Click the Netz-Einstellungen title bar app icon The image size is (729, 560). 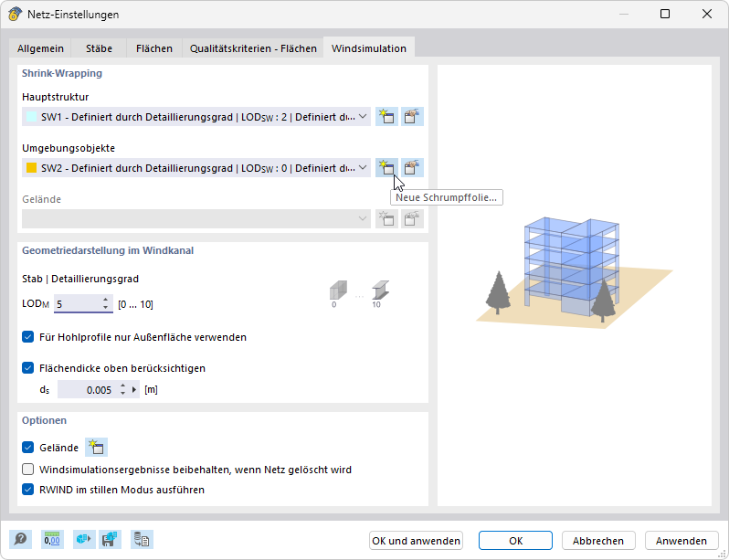(x=15, y=14)
